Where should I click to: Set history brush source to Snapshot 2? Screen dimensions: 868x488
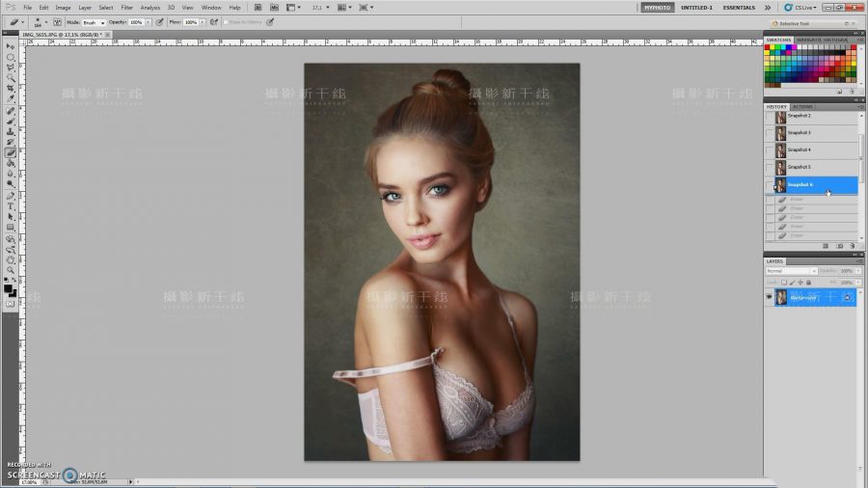(770, 117)
